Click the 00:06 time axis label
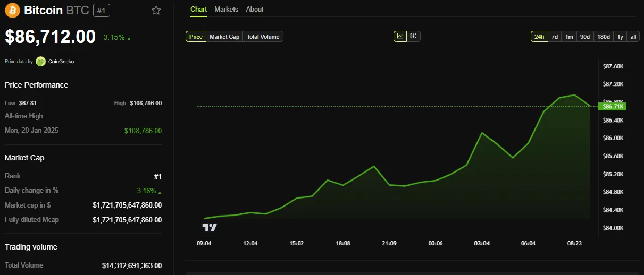 tap(436, 243)
